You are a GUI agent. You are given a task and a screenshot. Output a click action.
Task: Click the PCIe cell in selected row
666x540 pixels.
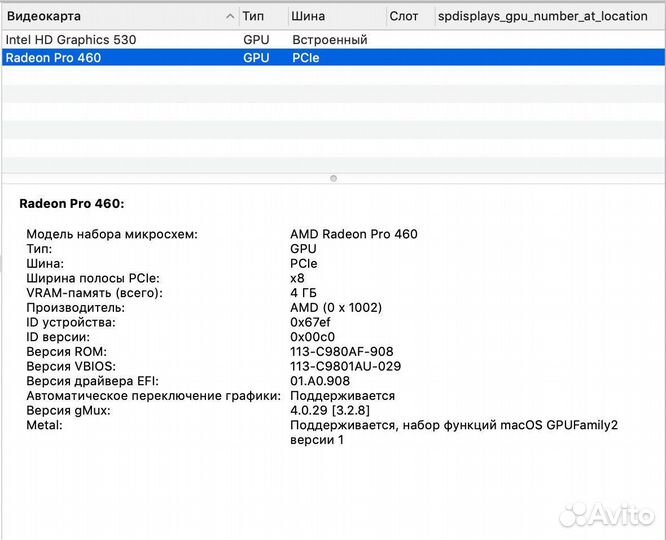pyautogui.click(x=307, y=58)
